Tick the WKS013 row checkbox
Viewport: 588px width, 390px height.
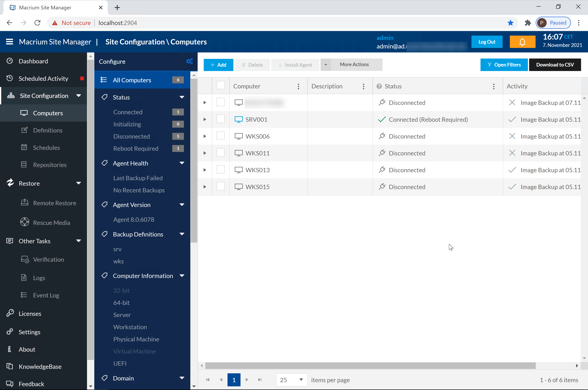coord(220,170)
